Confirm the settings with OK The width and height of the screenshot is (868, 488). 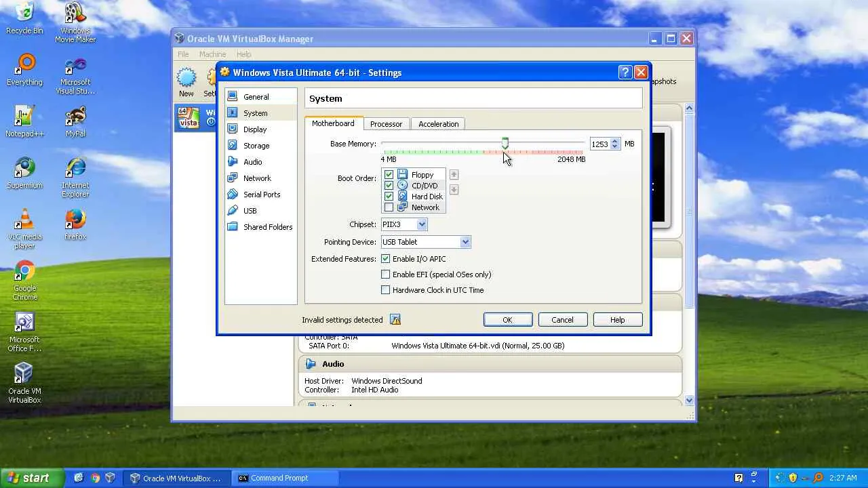point(507,320)
